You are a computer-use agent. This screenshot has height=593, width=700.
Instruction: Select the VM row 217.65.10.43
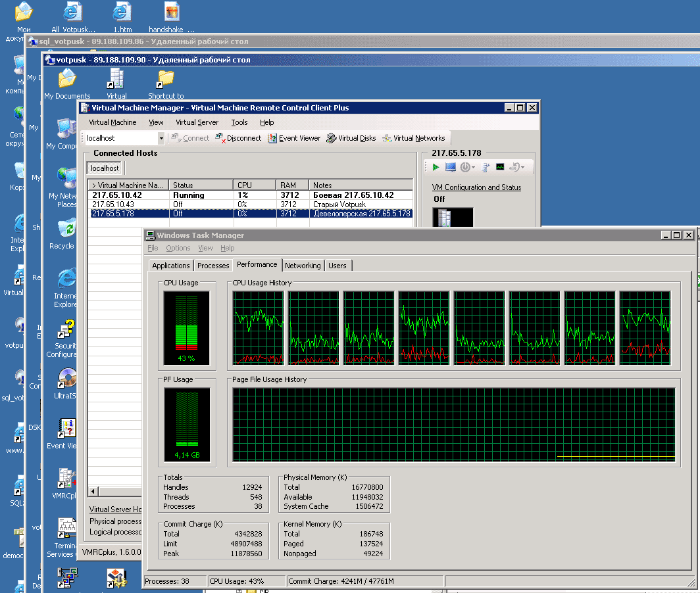click(251, 204)
